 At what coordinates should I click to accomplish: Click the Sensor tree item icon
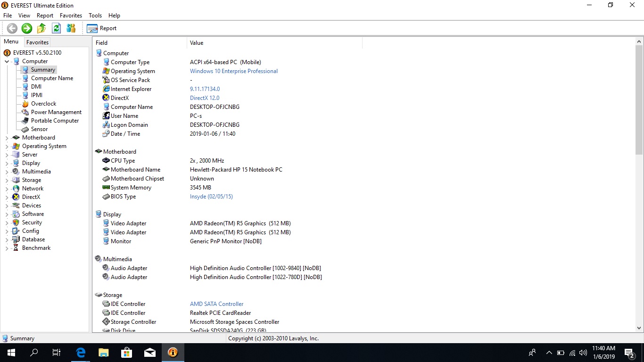(x=25, y=129)
